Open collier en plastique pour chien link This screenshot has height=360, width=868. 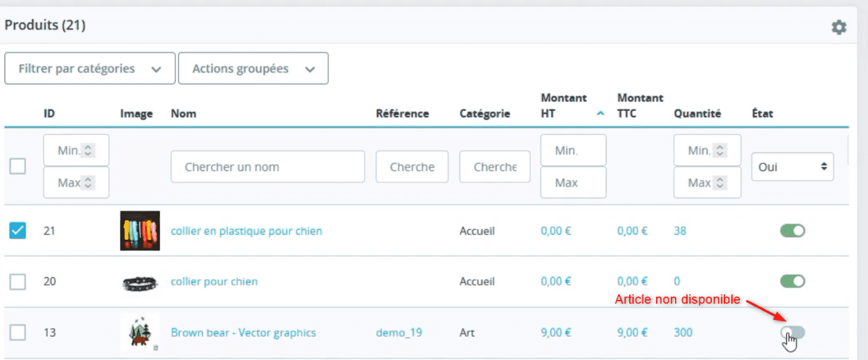246,231
